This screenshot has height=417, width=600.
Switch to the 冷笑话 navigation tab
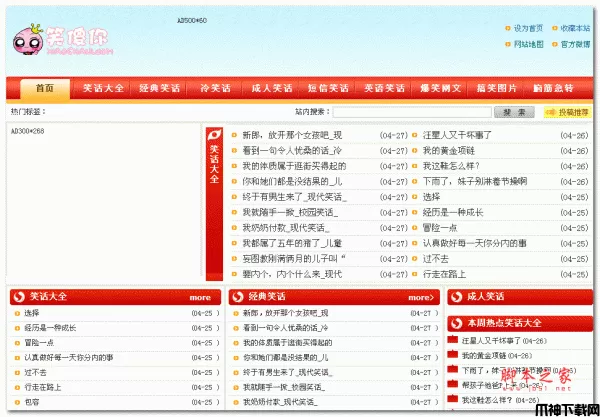[x=217, y=88]
